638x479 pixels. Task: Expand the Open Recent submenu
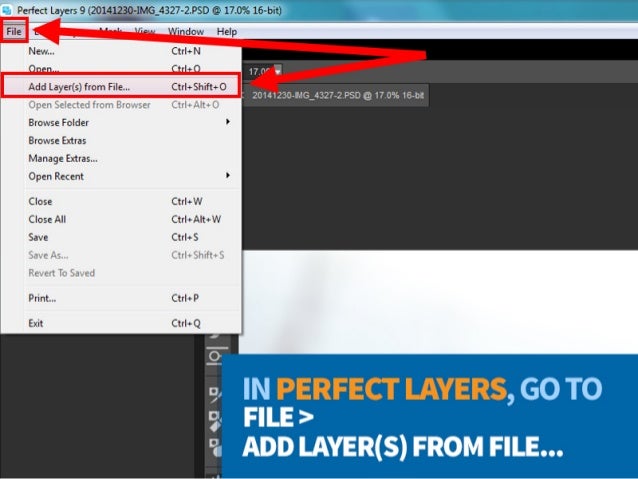tap(121, 176)
